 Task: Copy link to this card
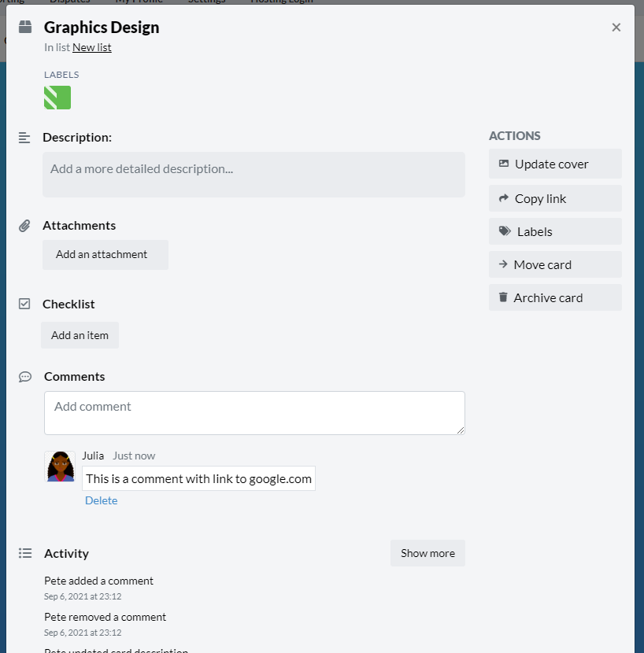pyautogui.click(x=555, y=198)
